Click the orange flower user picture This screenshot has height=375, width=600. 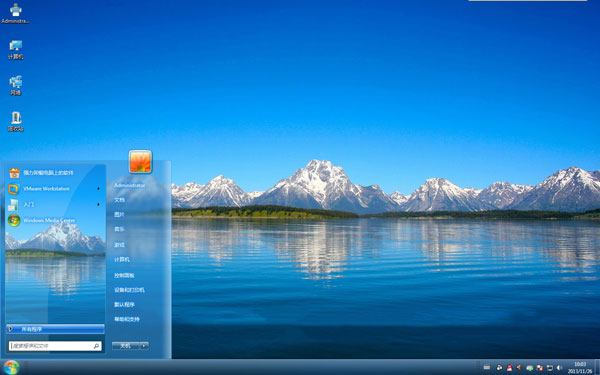(140, 161)
